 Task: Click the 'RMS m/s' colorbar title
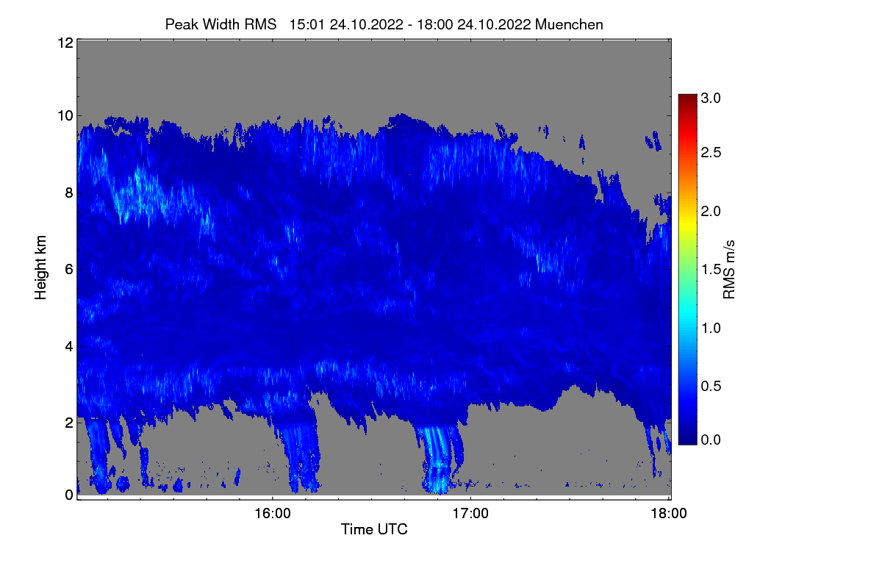730,269
